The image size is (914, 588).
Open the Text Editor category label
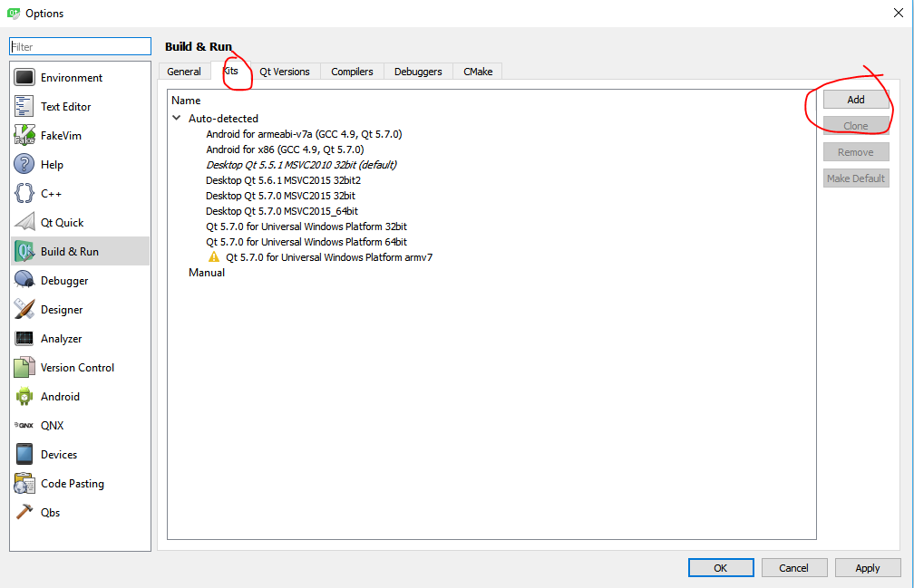tap(66, 107)
